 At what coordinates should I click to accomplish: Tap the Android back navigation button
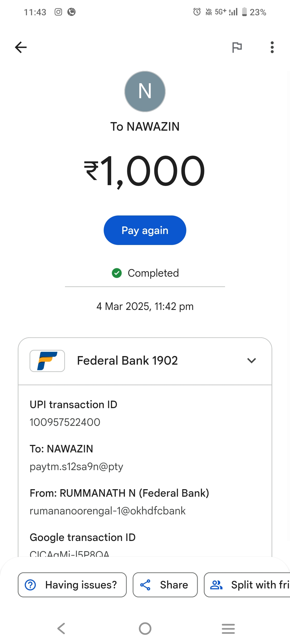click(x=61, y=628)
